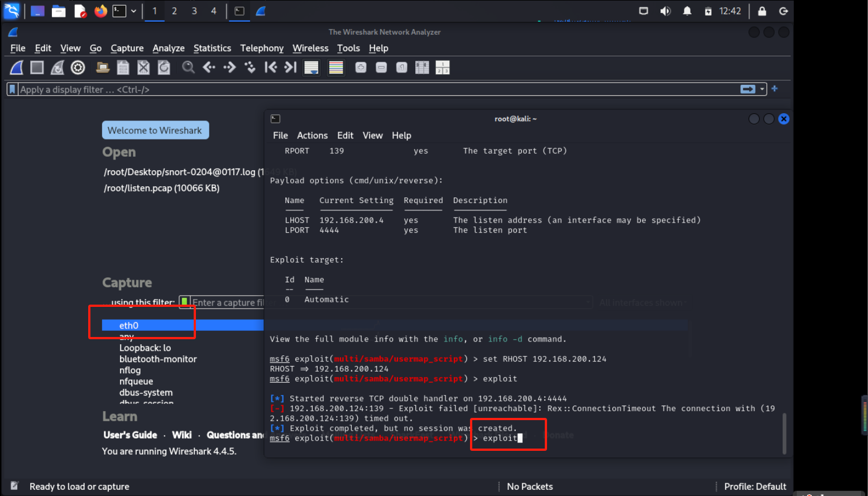Find a packet with the magnifier icon

pyautogui.click(x=189, y=68)
